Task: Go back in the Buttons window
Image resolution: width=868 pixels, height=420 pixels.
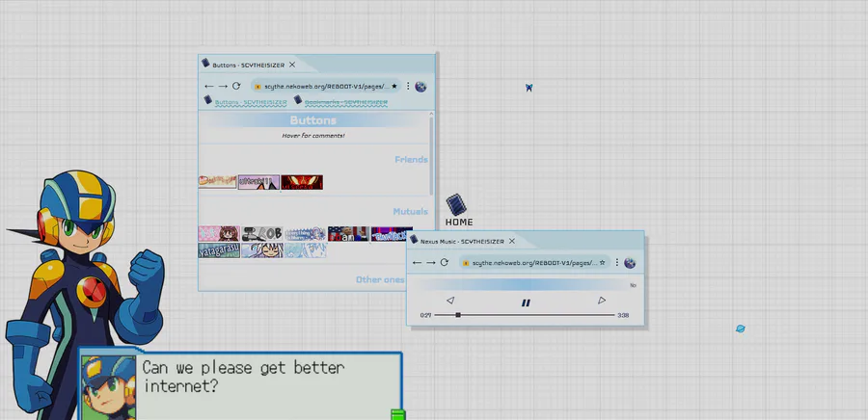Action: coord(208,86)
